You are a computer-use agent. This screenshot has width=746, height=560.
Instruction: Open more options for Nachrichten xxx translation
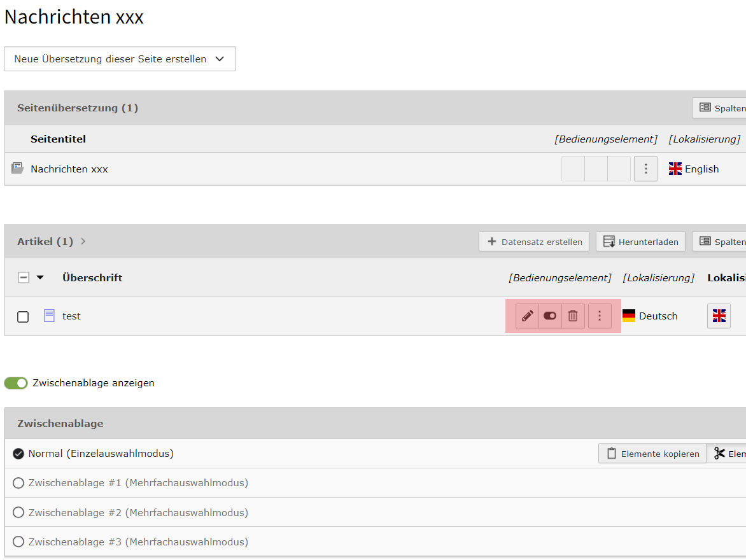pyautogui.click(x=645, y=169)
